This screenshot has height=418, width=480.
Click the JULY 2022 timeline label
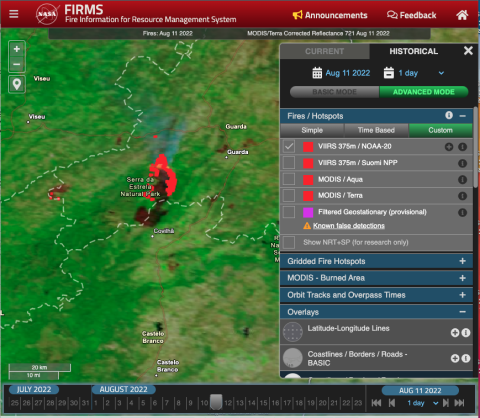tap(34, 389)
